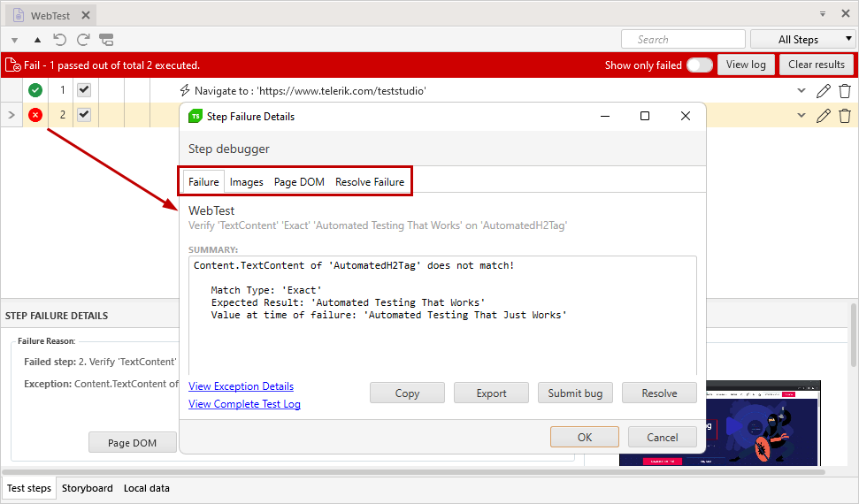Click the step layout toolbar icon
The image size is (859, 504).
pyautogui.click(x=106, y=40)
